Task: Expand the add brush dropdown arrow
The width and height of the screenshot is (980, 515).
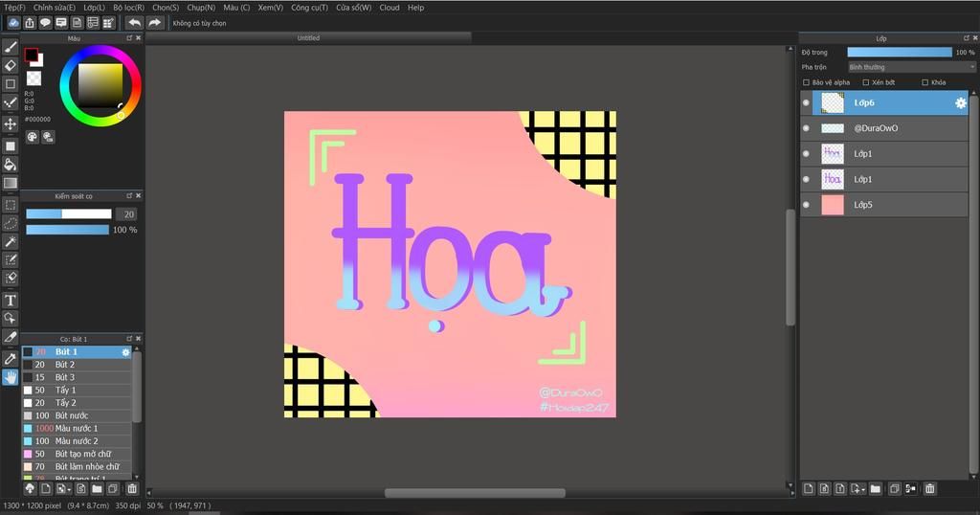Action: (x=68, y=489)
